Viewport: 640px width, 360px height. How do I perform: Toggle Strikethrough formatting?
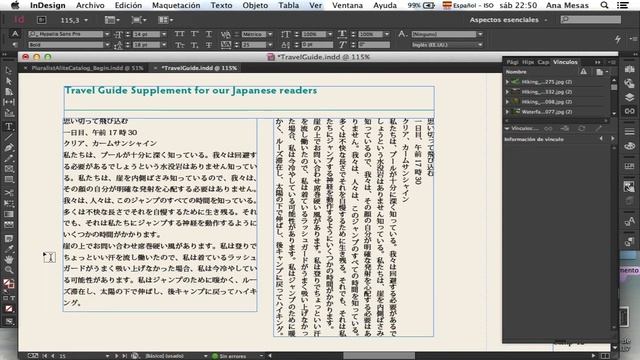[x=209, y=45]
